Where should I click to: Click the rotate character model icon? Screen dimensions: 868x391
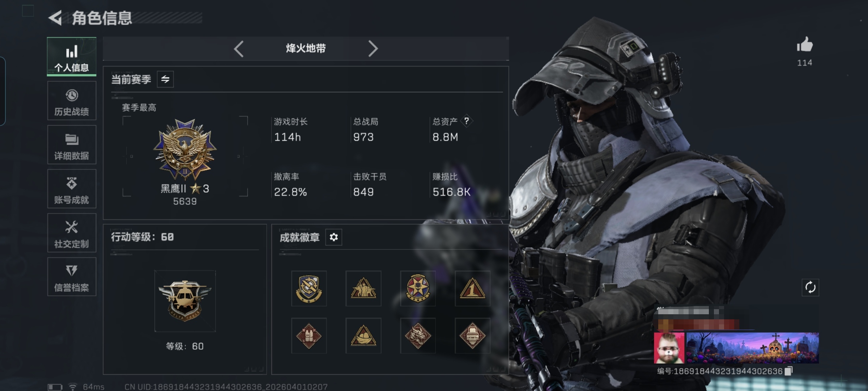810,287
